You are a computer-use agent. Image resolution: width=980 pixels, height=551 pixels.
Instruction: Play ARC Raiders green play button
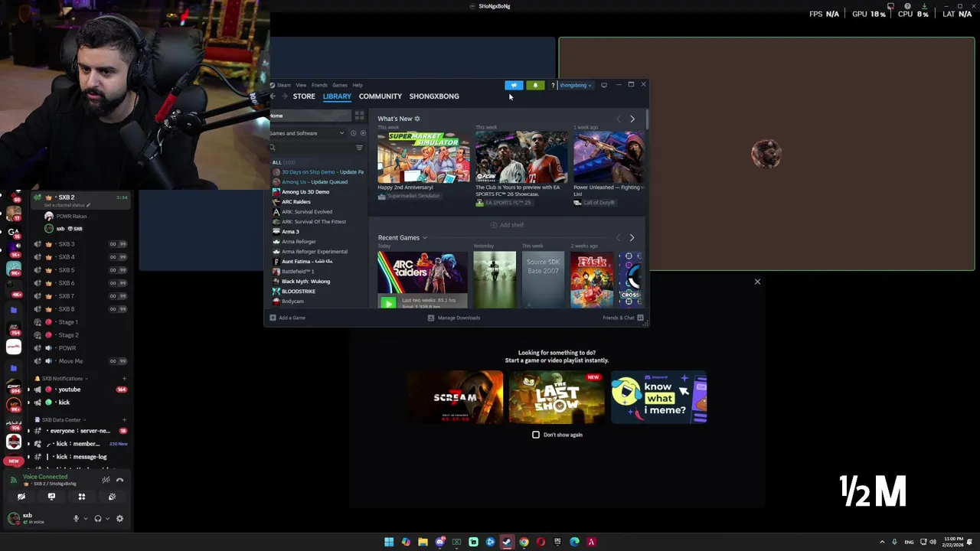[x=388, y=303]
